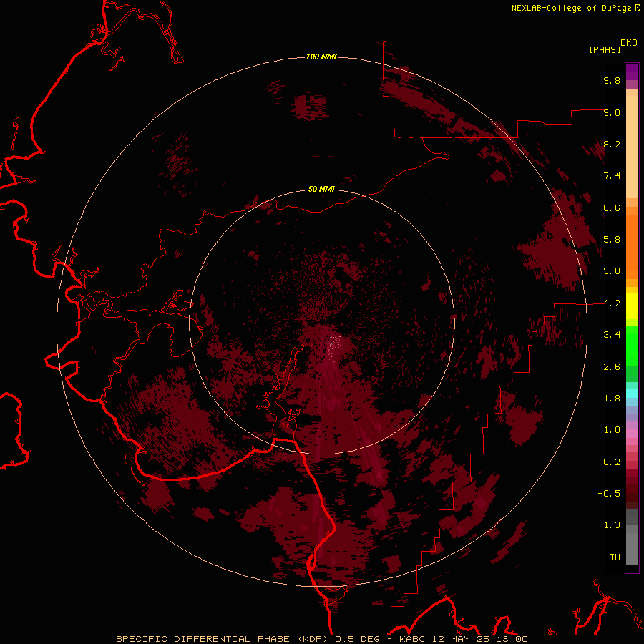Viewport: 644px width, 644px height.
Task: Click the [PHAS] legend label
Action: pos(605,50)
